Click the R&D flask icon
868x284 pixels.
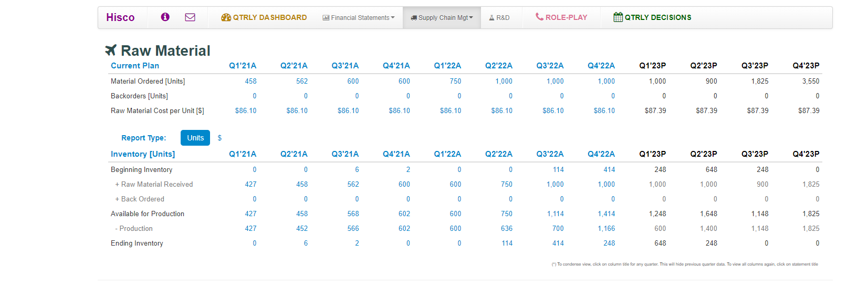point(491,18)
